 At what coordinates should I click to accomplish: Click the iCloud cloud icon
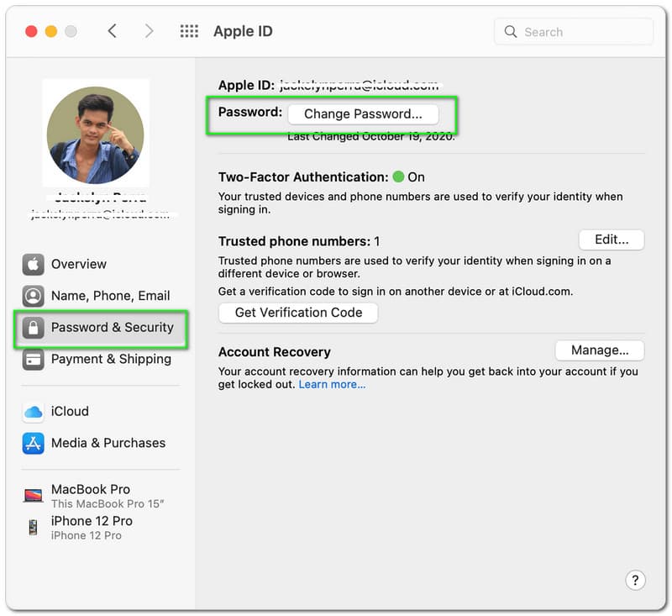33,412
